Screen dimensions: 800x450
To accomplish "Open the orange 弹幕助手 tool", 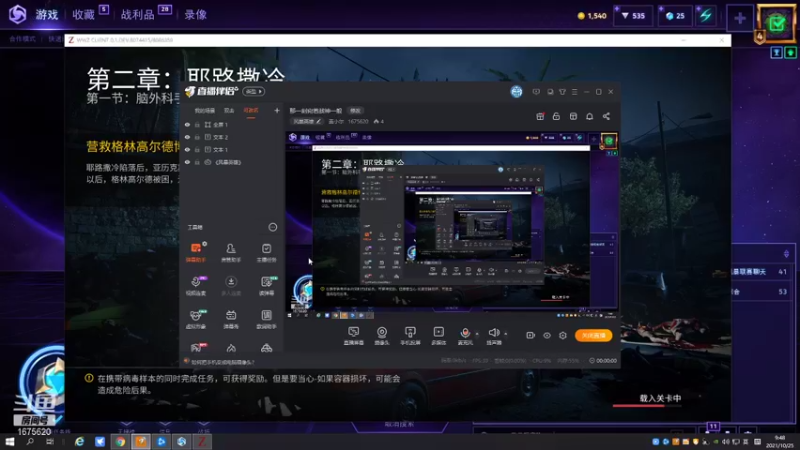I will tap(196, 252).
